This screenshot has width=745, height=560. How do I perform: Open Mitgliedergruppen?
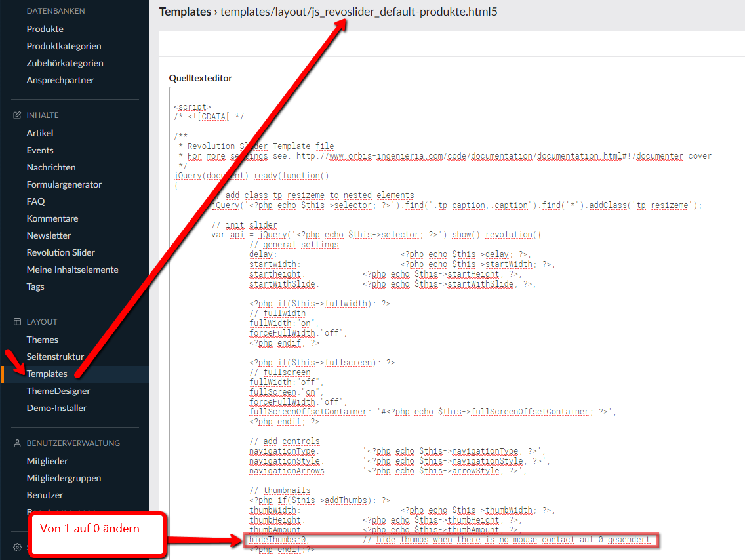tap(64, 479)
